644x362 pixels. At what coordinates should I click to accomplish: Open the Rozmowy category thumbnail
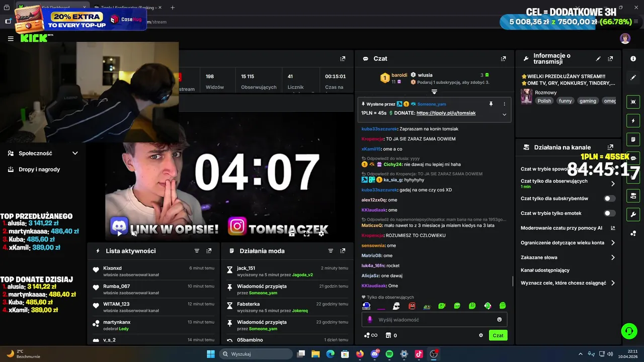(x=526, y=96)
